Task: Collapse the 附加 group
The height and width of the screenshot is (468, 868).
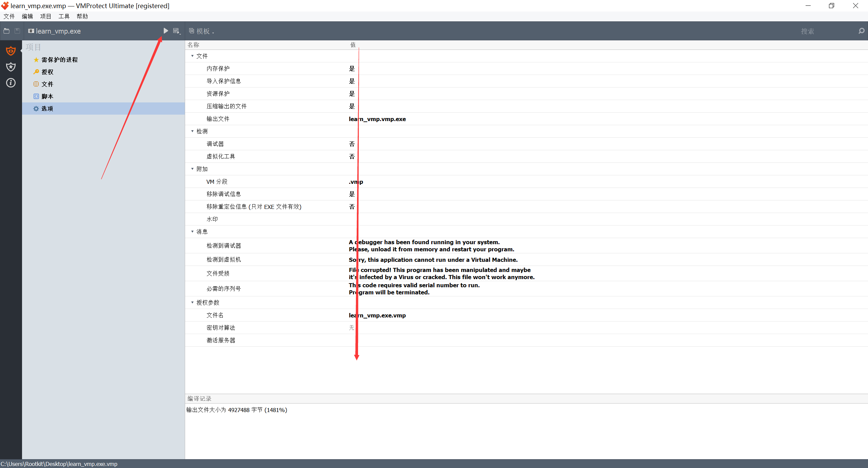Action: 192,169
